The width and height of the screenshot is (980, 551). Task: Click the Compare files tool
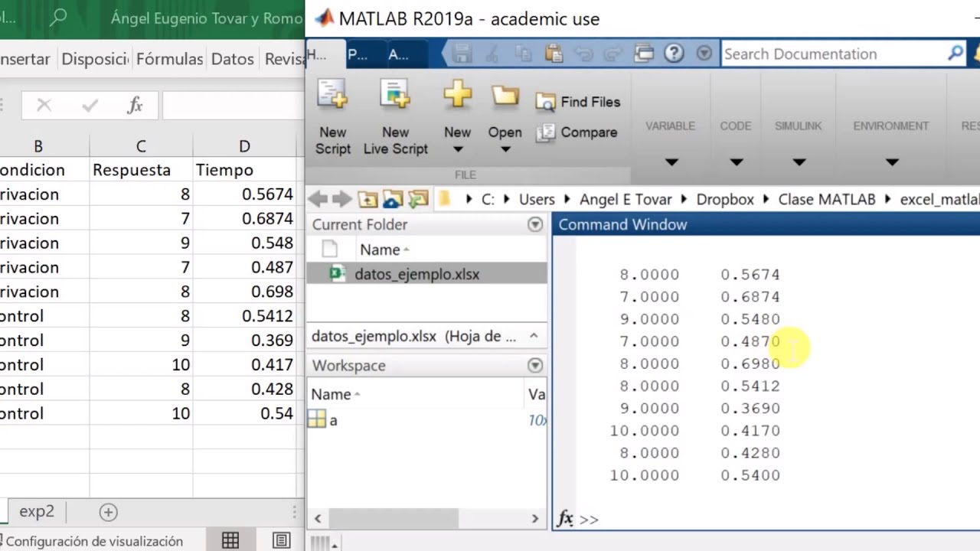577,132
